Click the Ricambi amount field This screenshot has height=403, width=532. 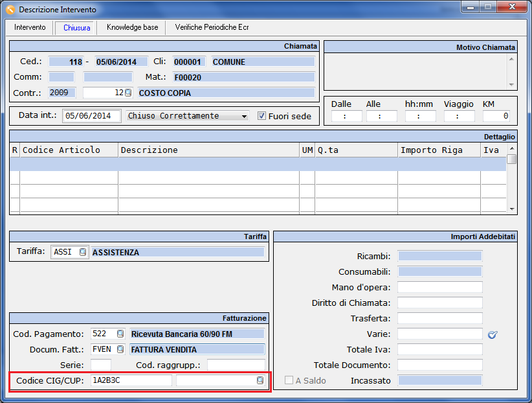440,256
